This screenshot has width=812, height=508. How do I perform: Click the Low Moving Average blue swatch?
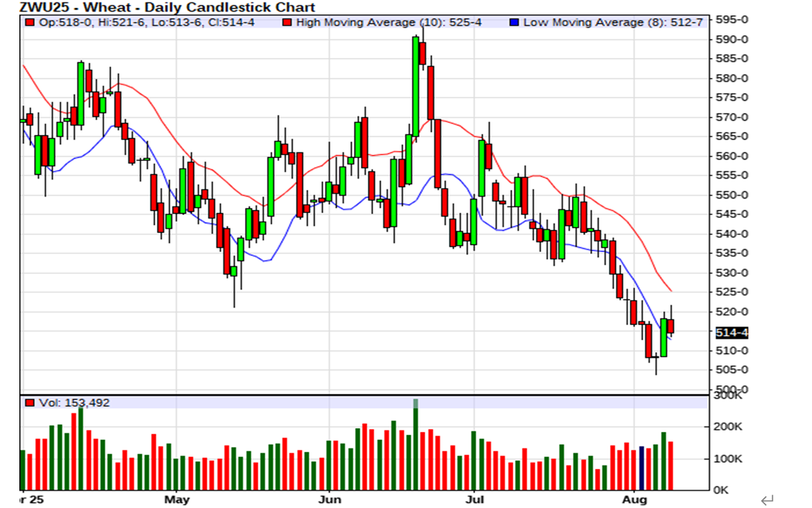[x=513, y=23]
